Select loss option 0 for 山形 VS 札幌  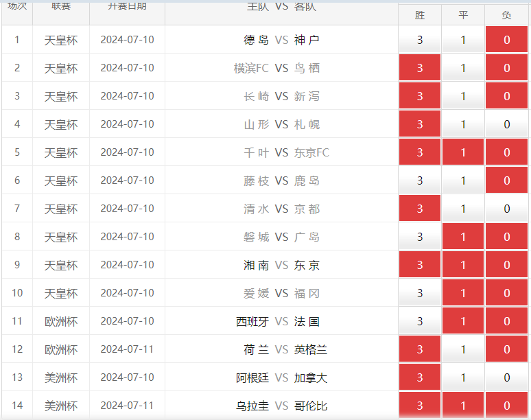point(506,124)
